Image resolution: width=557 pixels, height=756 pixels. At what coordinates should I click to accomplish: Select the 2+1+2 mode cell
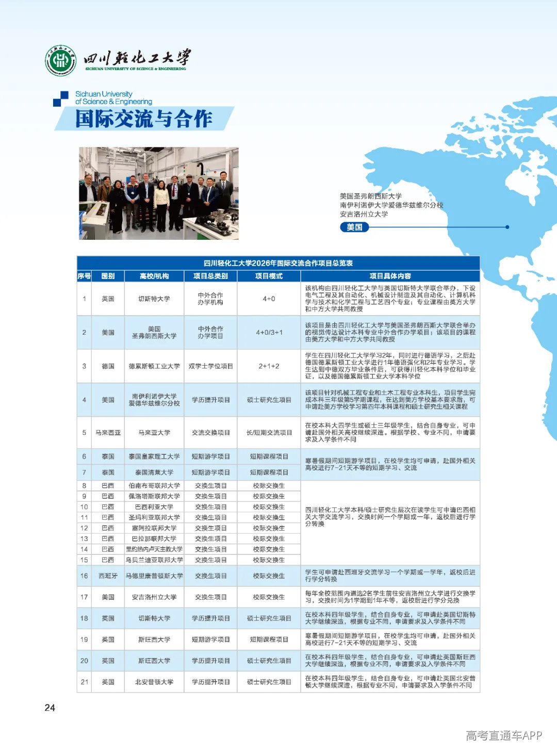pyautogui.click(x=269, y=366)
